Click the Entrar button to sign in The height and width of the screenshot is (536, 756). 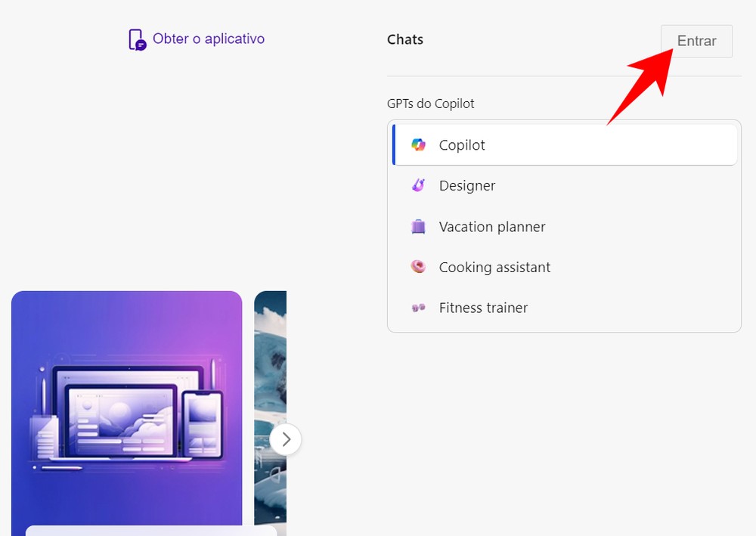click(696, 41)
